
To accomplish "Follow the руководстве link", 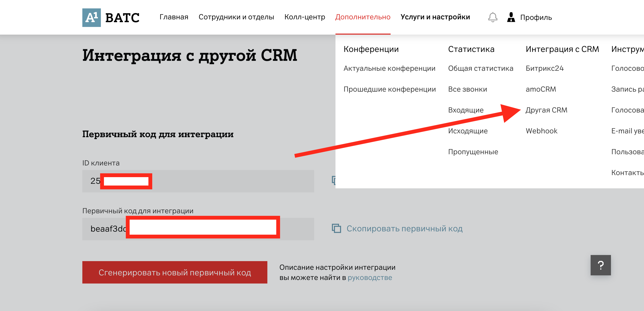I will 370,278.
